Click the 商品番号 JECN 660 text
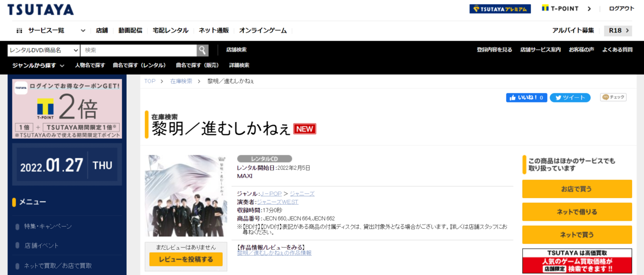 (x=286, y=219)
